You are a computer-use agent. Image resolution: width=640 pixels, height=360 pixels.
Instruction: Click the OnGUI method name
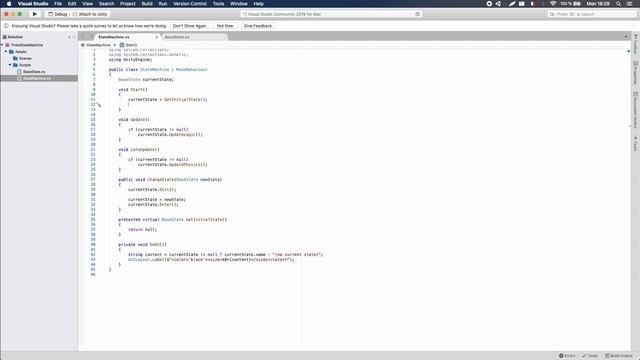pos(158,244)
